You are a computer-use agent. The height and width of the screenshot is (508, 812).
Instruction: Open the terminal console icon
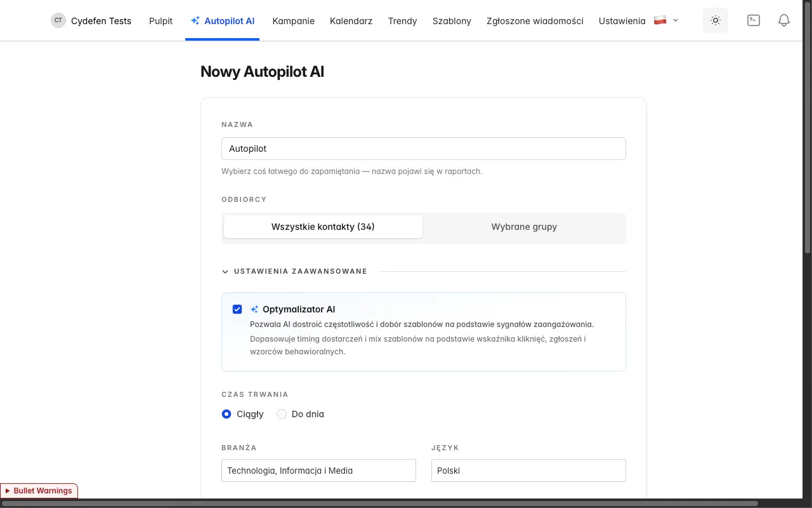click(754, 20)
